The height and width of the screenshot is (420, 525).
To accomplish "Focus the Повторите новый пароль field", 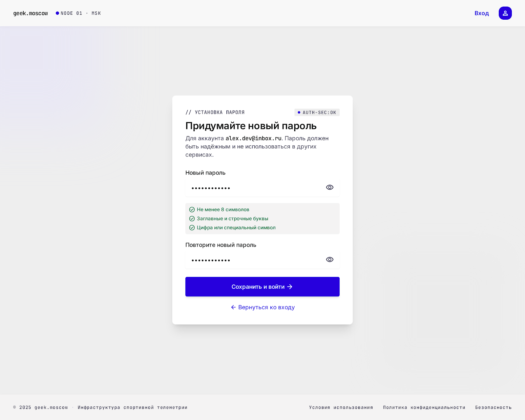I will pos(262,260).
